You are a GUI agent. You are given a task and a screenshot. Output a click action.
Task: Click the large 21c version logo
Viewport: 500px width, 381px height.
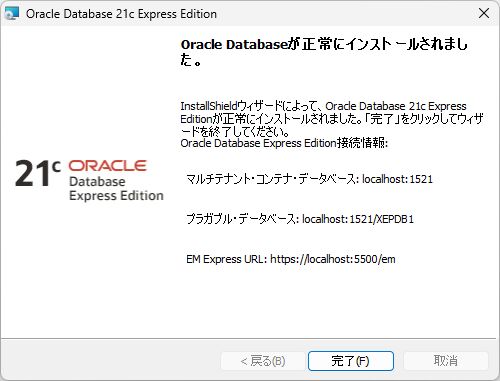[37, 173]
